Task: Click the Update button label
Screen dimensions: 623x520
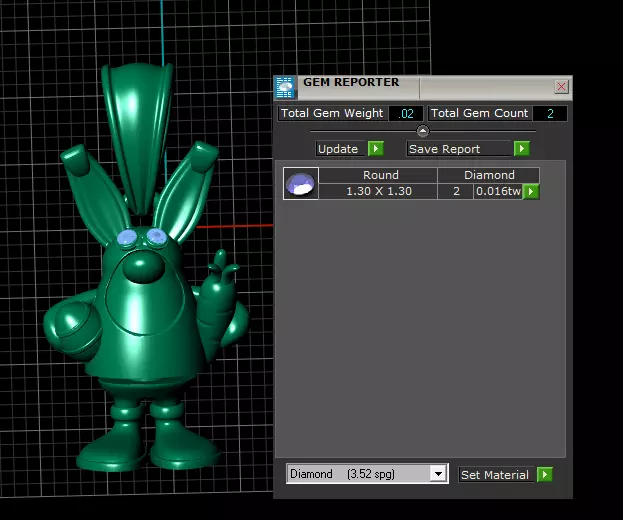Action: pyautogui.click(x=338, y=149)
